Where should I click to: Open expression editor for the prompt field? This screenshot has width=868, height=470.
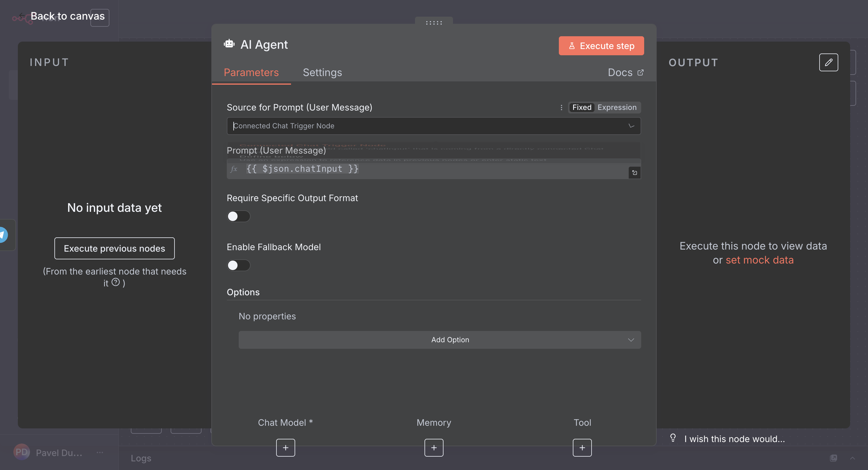[x=634, y=173]
